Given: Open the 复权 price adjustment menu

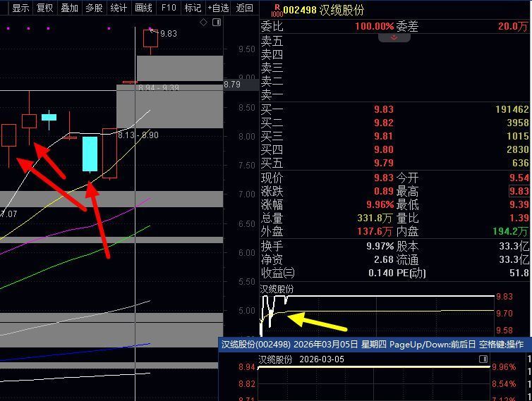Looking at the screenshot, I should pos(44,8).
